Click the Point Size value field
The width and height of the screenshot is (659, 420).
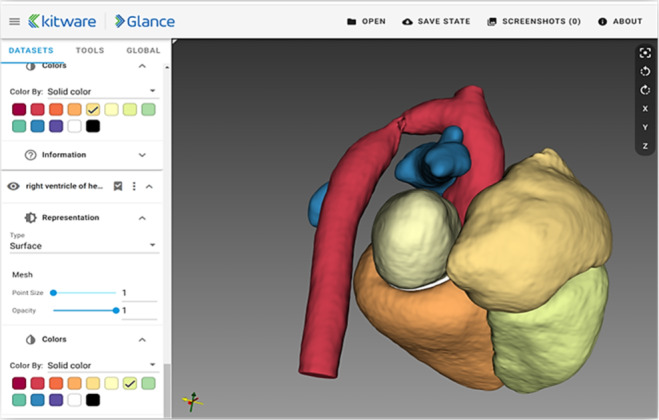coord(139,293)
